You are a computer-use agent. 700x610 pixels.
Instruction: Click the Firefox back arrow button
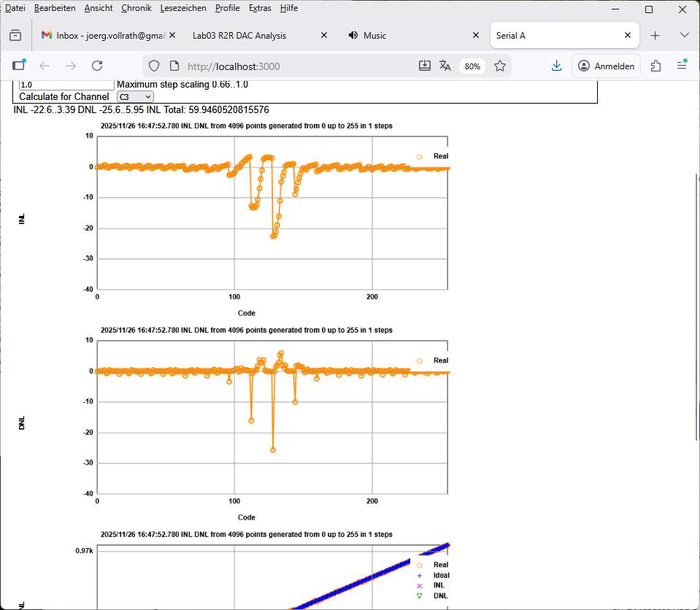45,66
